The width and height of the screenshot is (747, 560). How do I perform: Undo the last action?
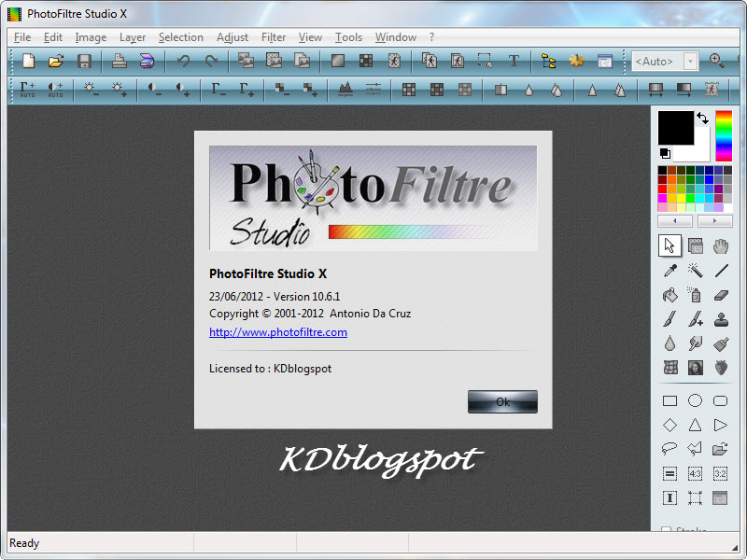pos(183,61)
